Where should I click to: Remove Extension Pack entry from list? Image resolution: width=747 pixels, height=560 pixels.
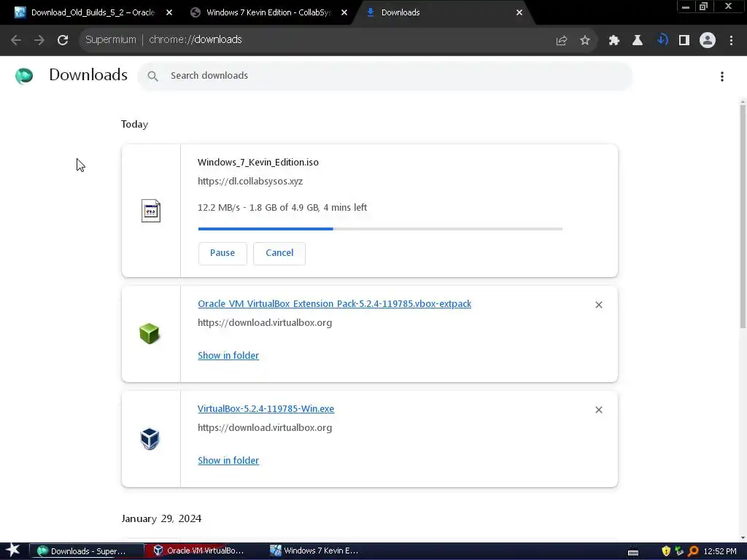tap(599, 305)
